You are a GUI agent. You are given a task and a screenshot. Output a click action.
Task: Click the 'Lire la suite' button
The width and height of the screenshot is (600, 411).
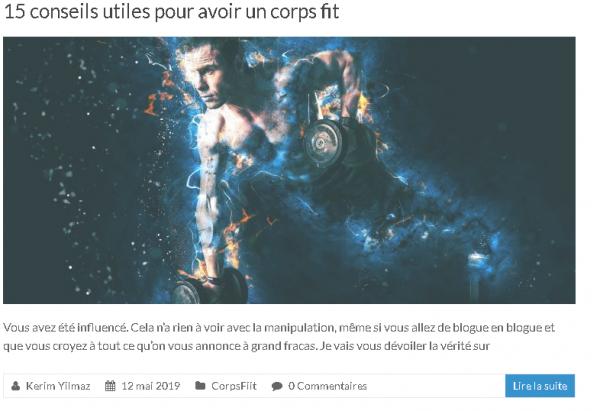click(540, 386)
